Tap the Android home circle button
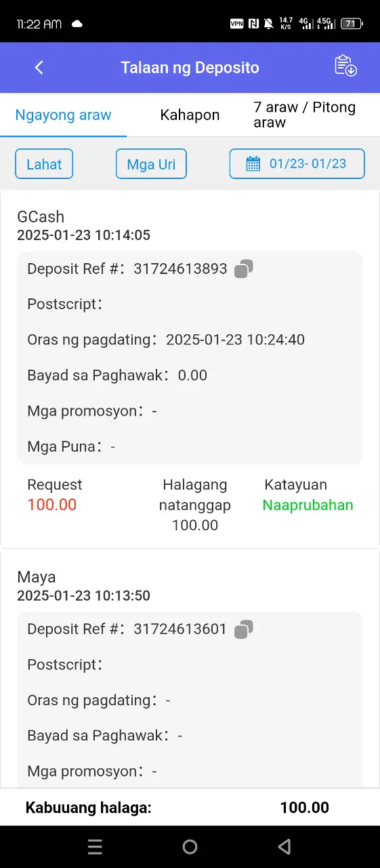The width and height of the screenshot is (380, 868). tap(190, 846)
